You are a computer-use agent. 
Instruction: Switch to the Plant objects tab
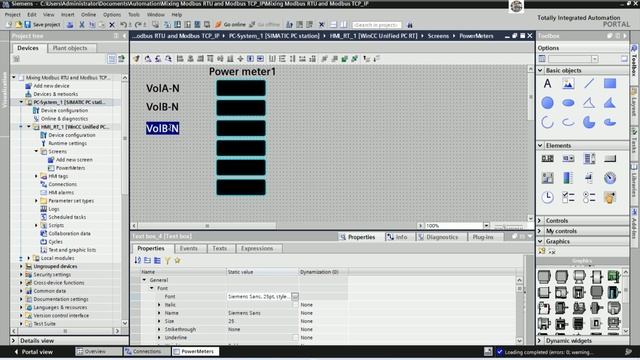click(70, 48)
